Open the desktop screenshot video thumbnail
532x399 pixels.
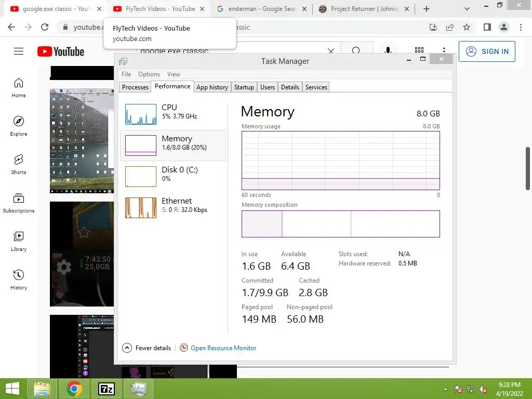point(82,141)
